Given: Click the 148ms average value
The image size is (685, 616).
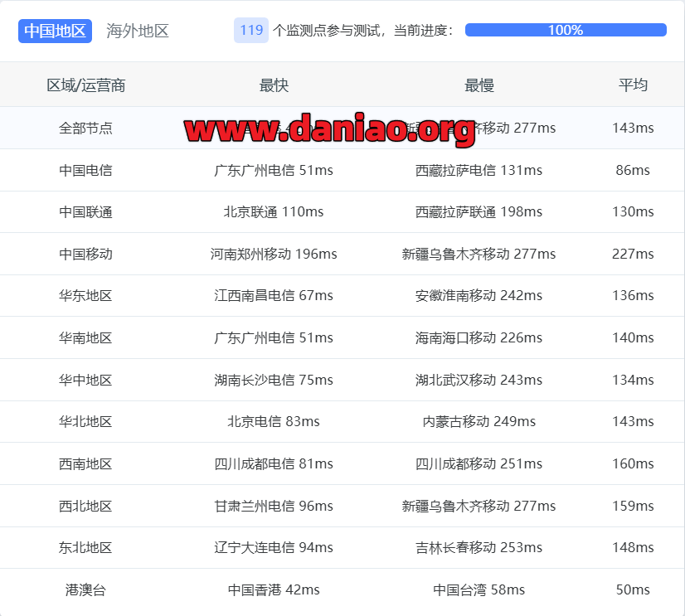Looking at the screenshot, I should (x=633, y=547).
